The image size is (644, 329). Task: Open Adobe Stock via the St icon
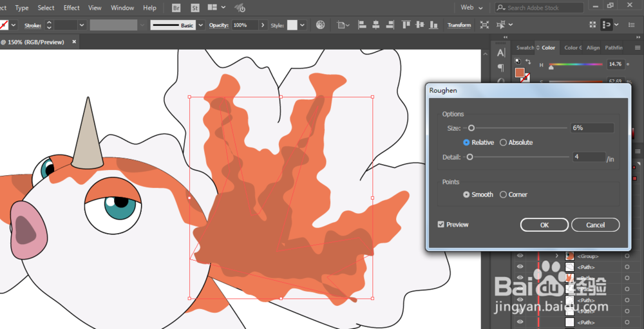pos(196,8)
